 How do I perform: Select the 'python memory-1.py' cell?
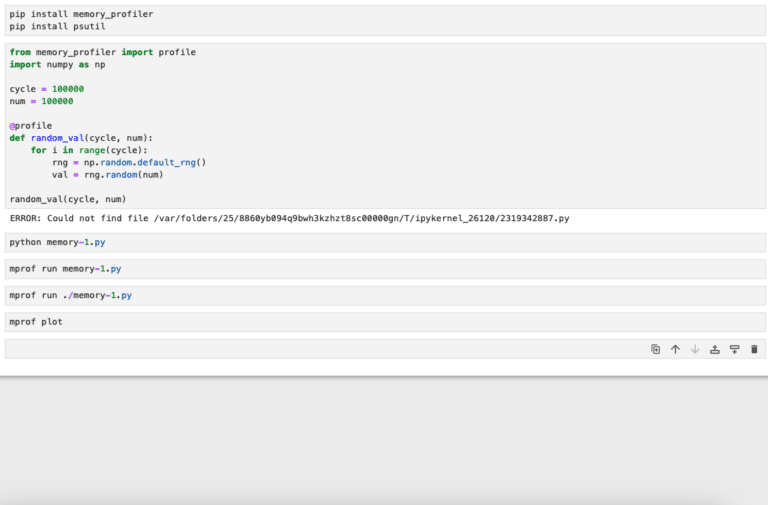click(x=57, y=242)
